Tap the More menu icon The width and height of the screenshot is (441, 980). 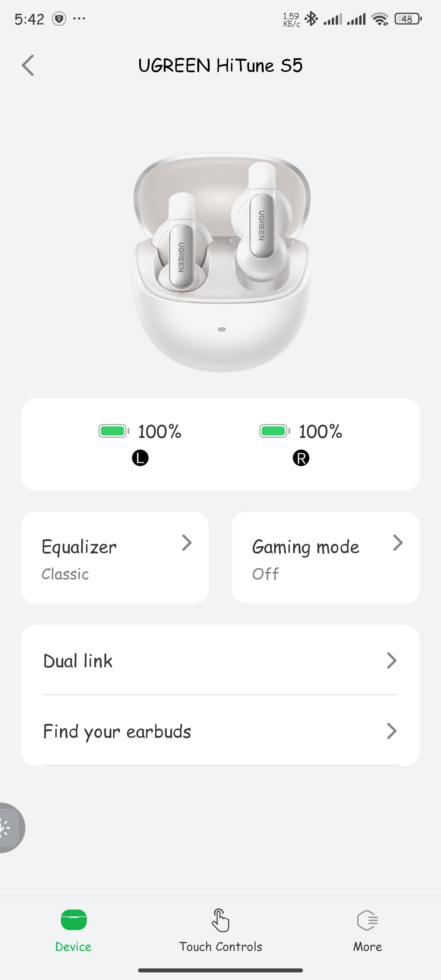367,920
